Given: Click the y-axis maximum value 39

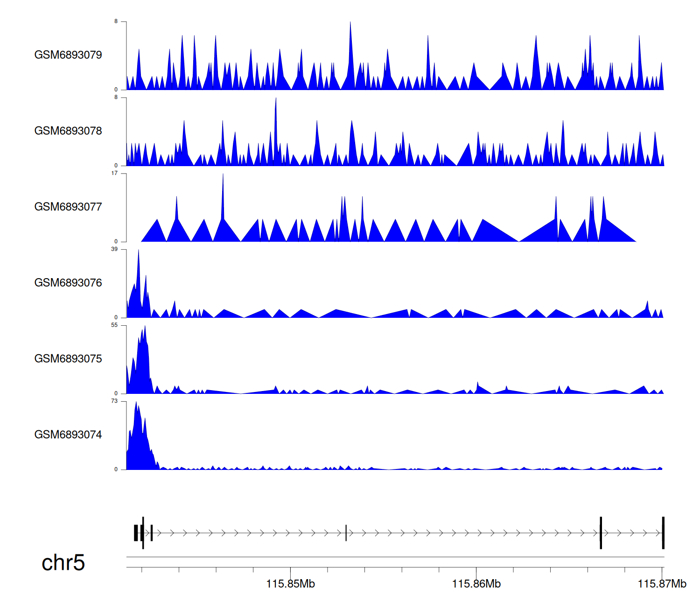Looking at the screenshot, I should (114, 250).
